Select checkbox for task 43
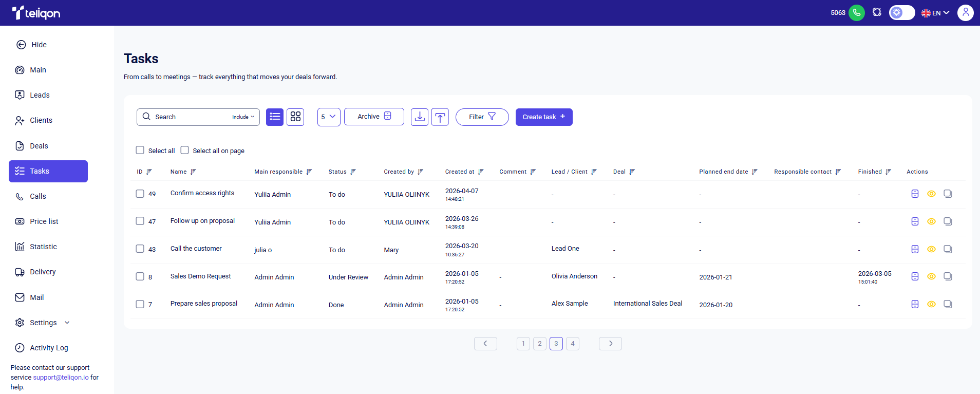Image resolution: width=980 pixels, height=394 pixels. click(140, 249)
